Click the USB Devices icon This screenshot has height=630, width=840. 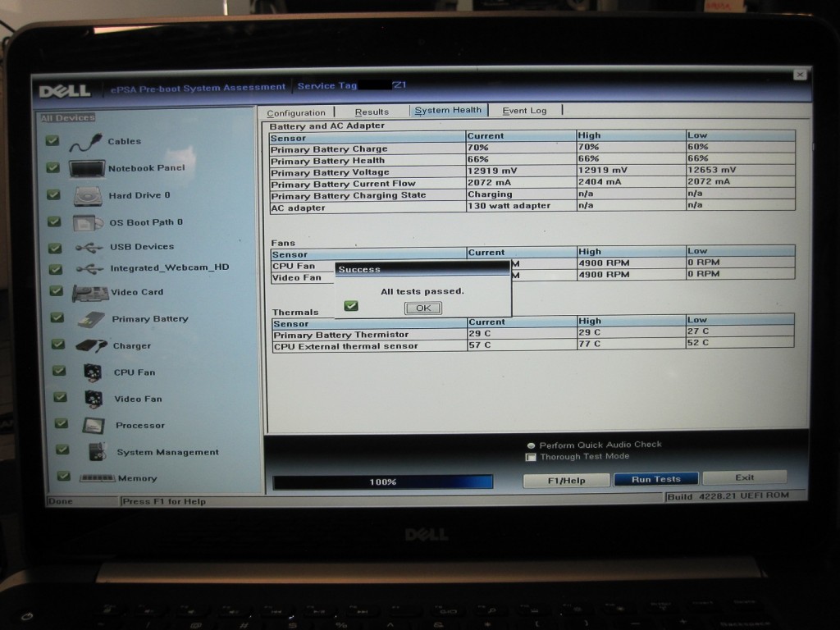pyautogui.click(x=89, y=248)
